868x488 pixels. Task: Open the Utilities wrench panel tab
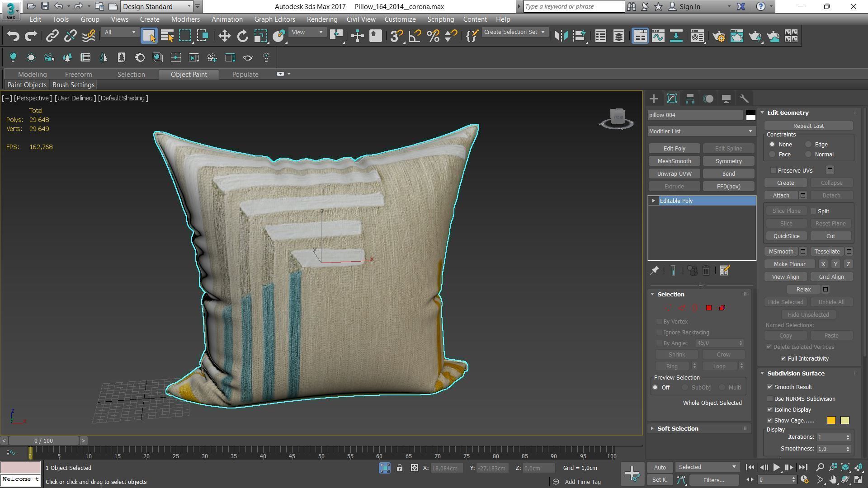coord(744,99)
